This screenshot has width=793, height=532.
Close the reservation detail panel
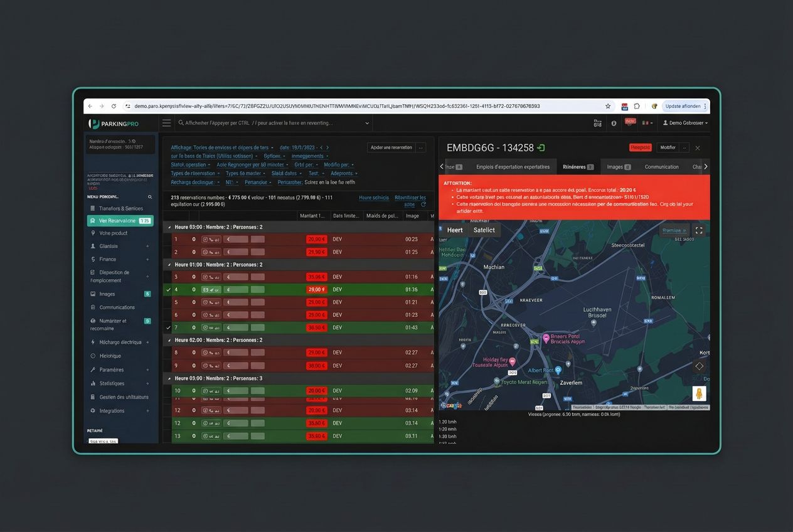[x=698, y=148]
